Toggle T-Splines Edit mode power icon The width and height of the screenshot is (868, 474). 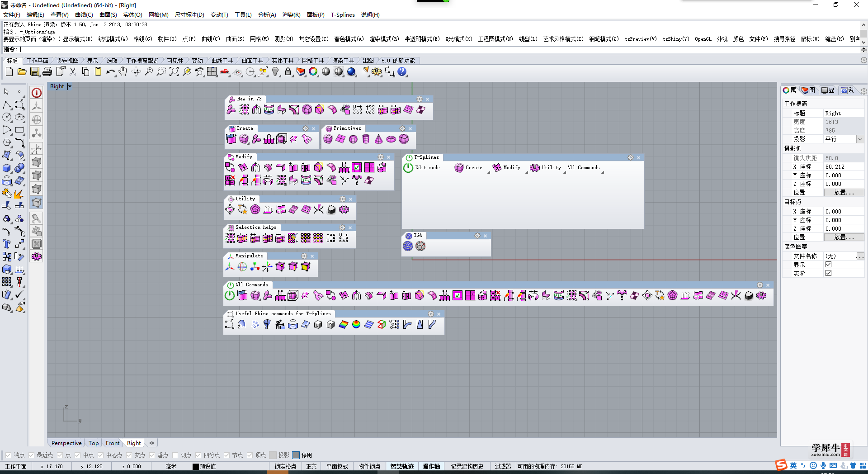(408, 167)
